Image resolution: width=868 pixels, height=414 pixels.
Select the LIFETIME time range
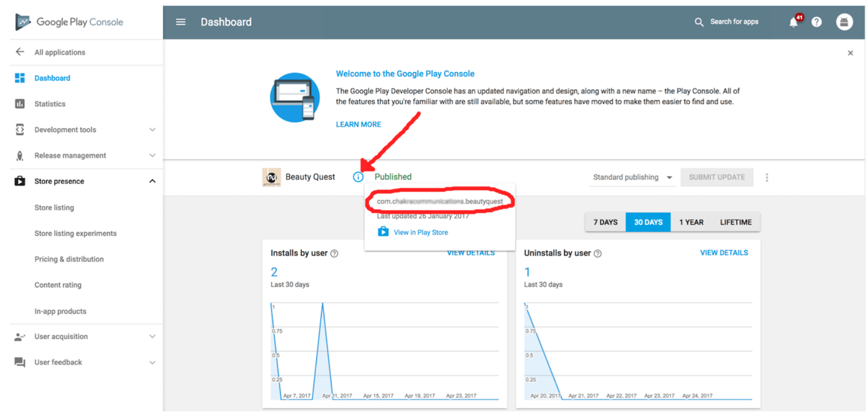point(736,222)
